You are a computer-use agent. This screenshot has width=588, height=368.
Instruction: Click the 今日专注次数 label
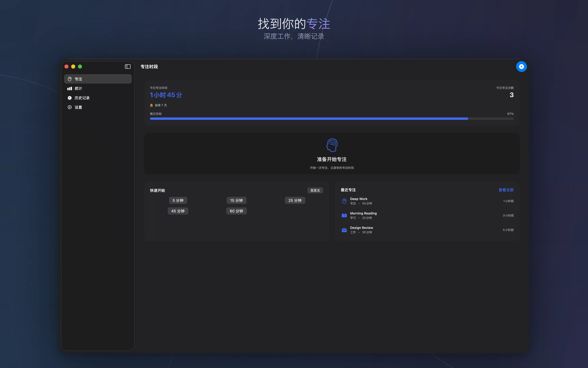pos(505,88)
